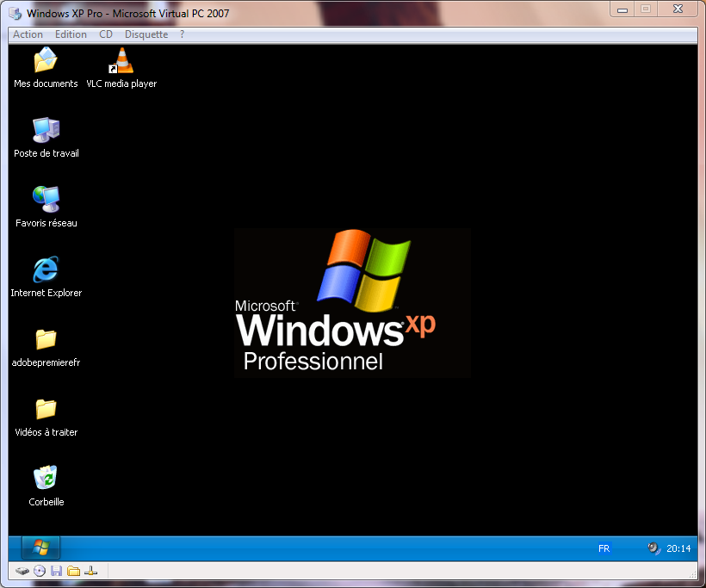Click the window resize grip corner
The height and width of the screenshot is (588, 706).
(693, 575)
